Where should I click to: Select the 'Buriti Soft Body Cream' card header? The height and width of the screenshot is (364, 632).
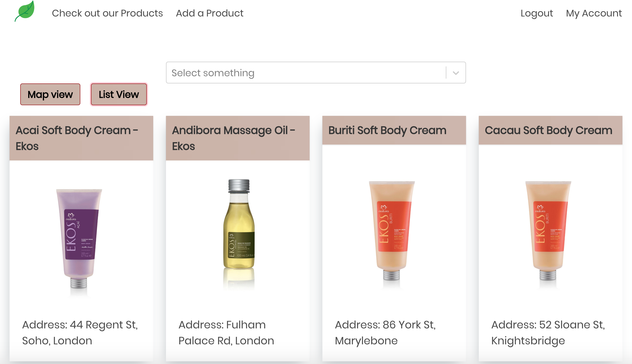point(387,130)
